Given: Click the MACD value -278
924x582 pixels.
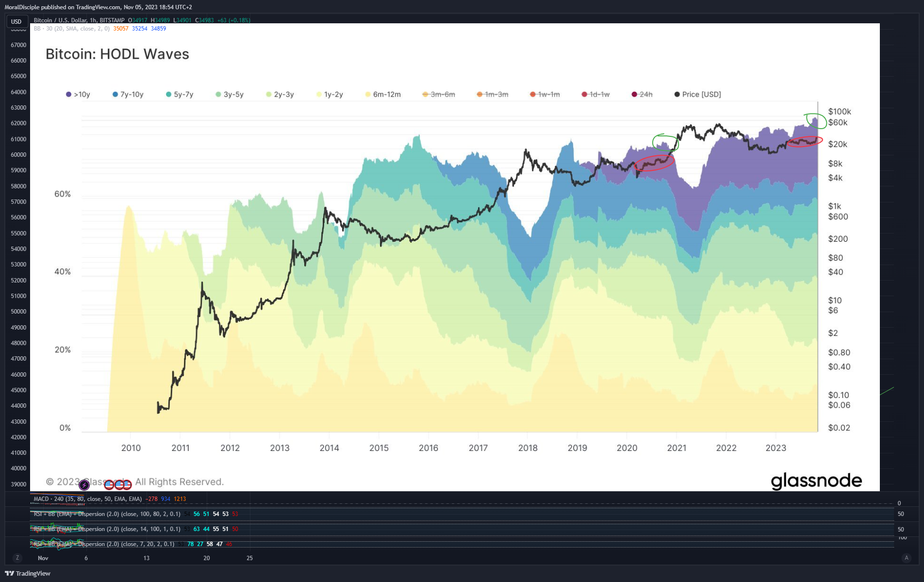Looking at the screenshot, I should click(x=151, y=499).
